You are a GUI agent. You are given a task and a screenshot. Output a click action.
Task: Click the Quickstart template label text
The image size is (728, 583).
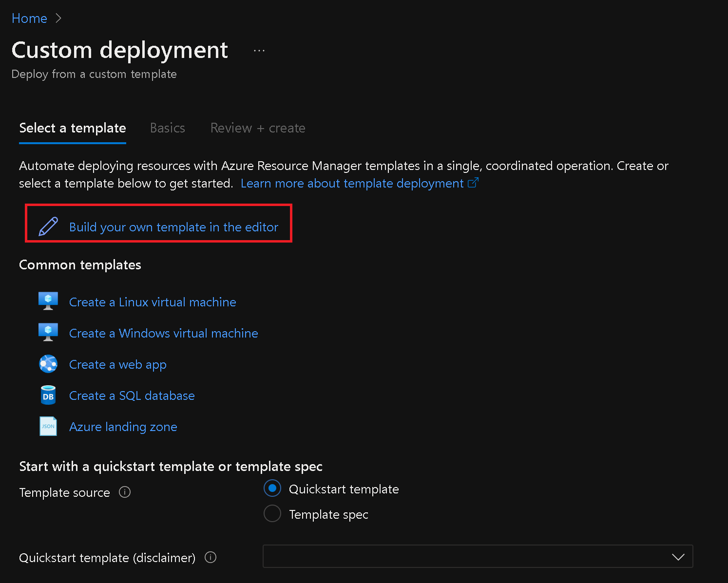coord(344,489)
